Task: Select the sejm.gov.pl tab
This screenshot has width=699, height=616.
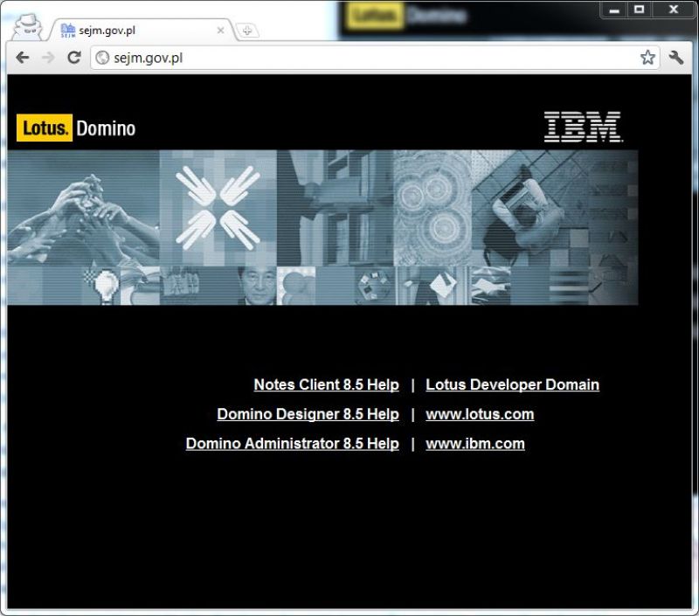Action: (142, 30)
